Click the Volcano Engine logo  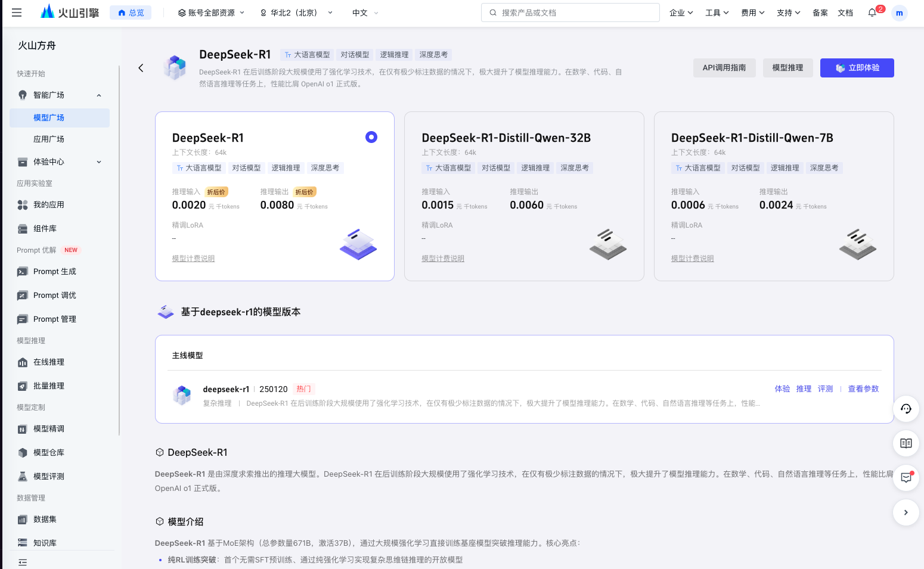[x=69, y=12]
